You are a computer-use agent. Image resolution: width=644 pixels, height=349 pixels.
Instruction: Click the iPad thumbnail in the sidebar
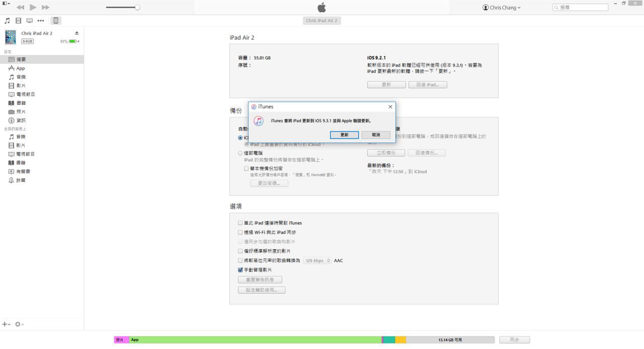pyautogui.click(x=11, y=37)
